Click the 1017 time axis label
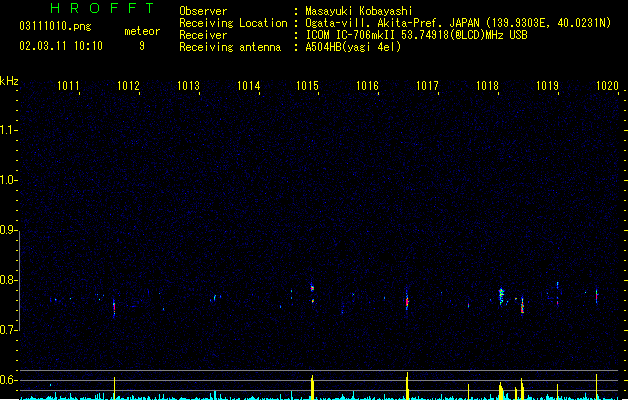The image size is (629, 400). coord(427,86)
